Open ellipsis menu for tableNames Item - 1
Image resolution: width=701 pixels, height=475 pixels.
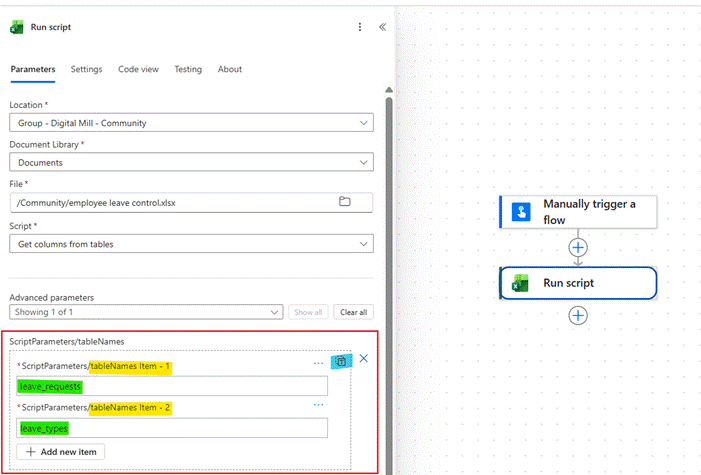(318, 364)
